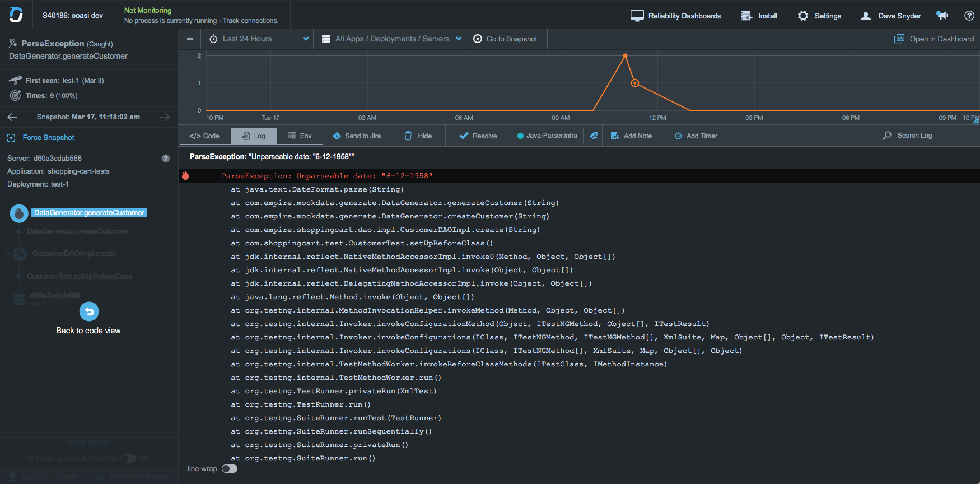This screenshot has height=484, width=980.
Task: Open the help question mark icon
Action: point(969,16)
